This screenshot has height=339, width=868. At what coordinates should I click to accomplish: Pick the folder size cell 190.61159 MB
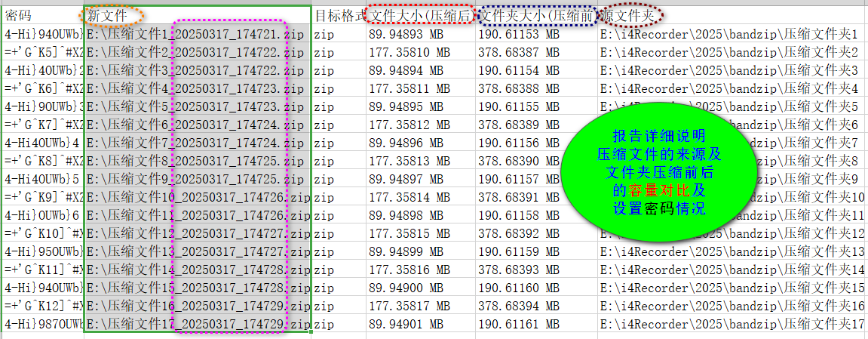tap(536, 251)
